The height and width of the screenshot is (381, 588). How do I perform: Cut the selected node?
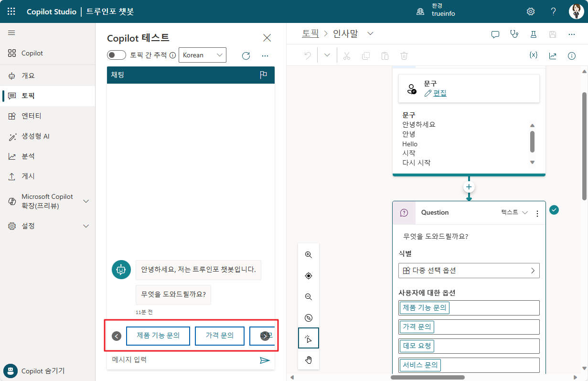(347, 56)
